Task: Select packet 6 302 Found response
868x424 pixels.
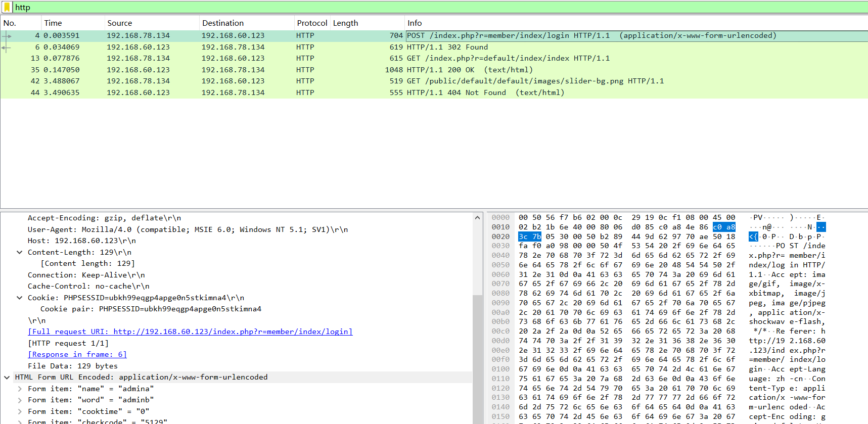Action: tap(434, 47)
